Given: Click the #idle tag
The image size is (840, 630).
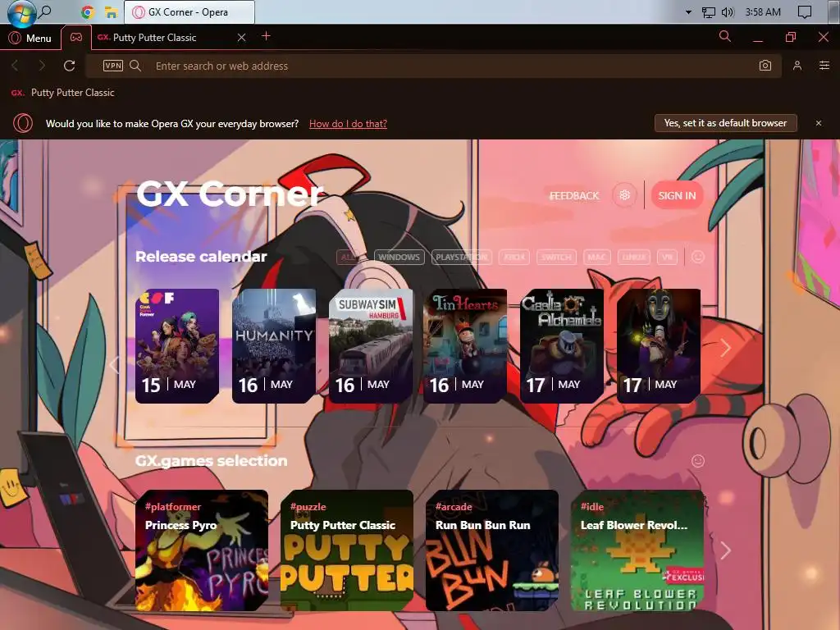Looking at the screenshot, I should click(x=592, y=507).
